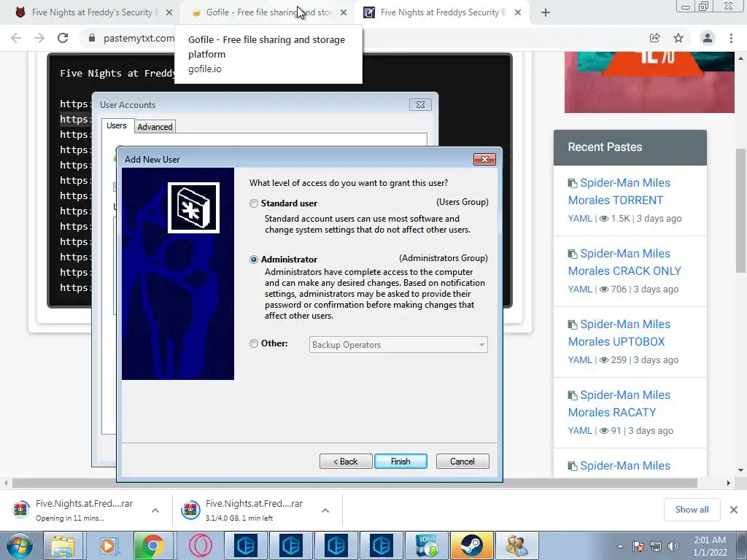Open Spider-Man Miles Morales TORRENT paste

point(619,192)
